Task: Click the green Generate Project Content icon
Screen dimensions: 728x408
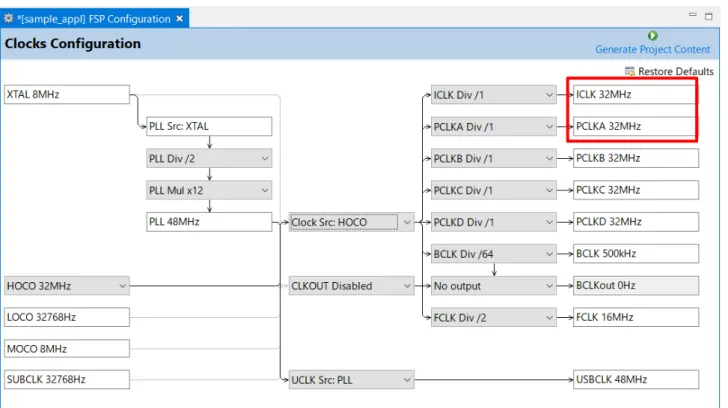Action: (652, 36)
